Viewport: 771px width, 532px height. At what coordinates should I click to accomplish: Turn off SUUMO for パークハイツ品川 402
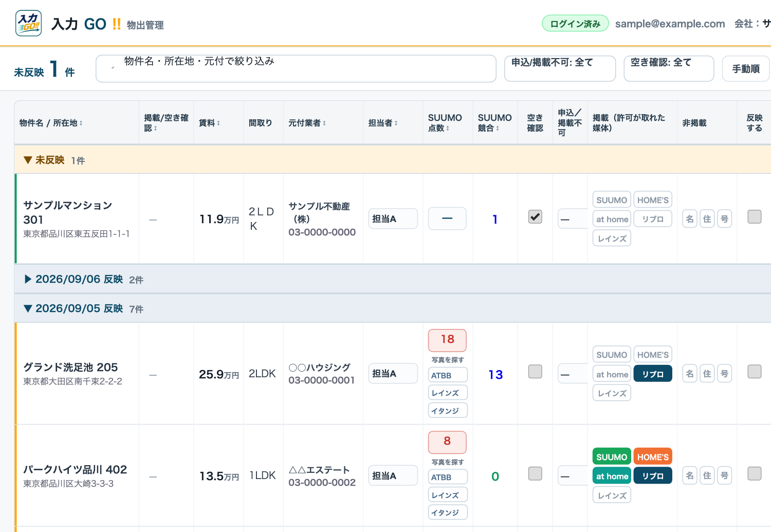(x=612, y=457)
